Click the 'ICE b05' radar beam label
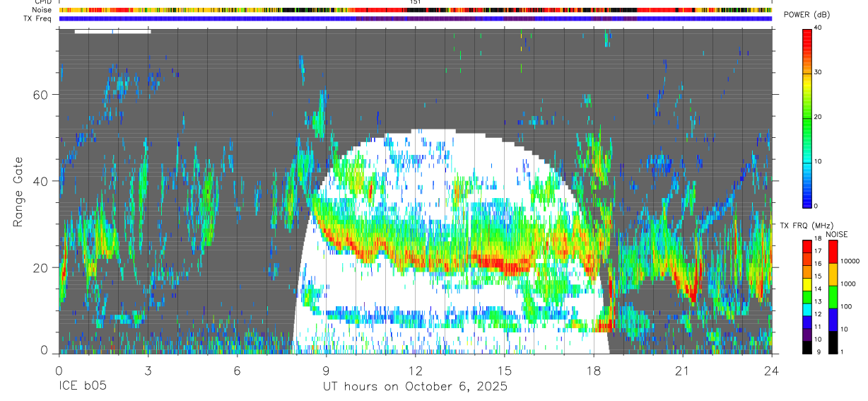868x401 pixels. (83, 387)
